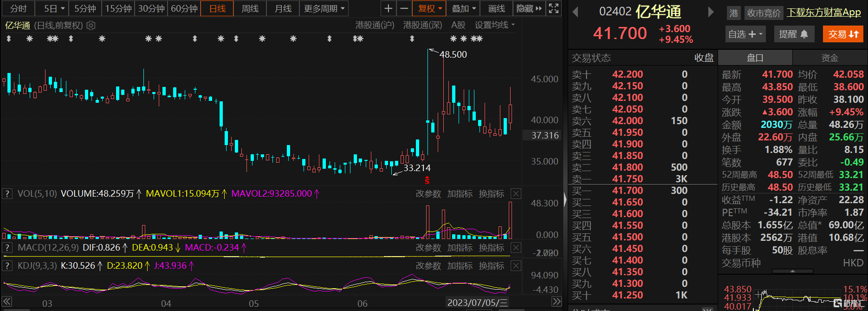This screenshot has height=311, width=868.
Task: Switch to 60分钟 period
Action: click(184, 8)
